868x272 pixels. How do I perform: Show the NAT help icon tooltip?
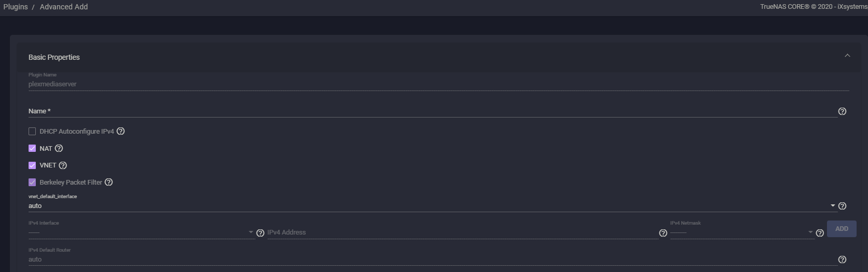click(59, 148)
